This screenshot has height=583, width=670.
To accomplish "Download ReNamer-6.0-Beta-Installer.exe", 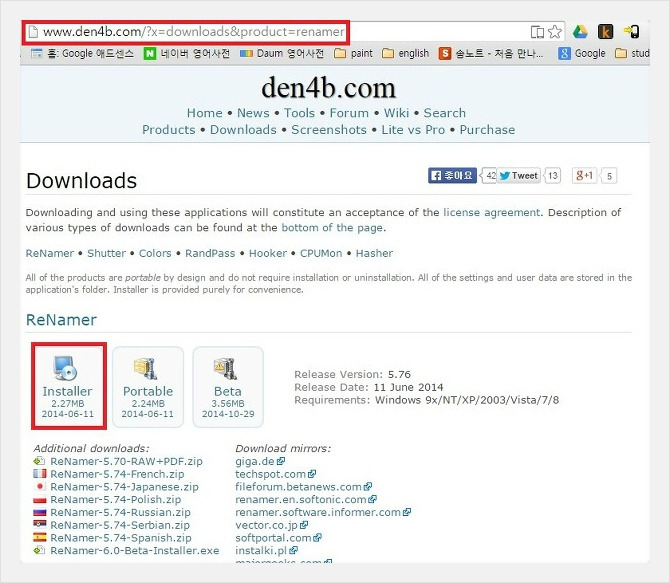I will [x=135, y=551].
